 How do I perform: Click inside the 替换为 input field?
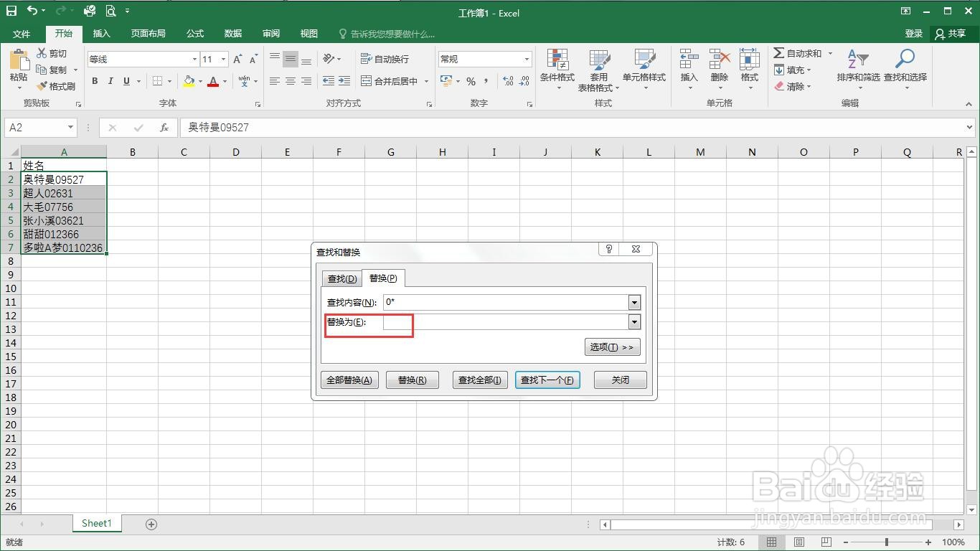(x=502, y=322)
